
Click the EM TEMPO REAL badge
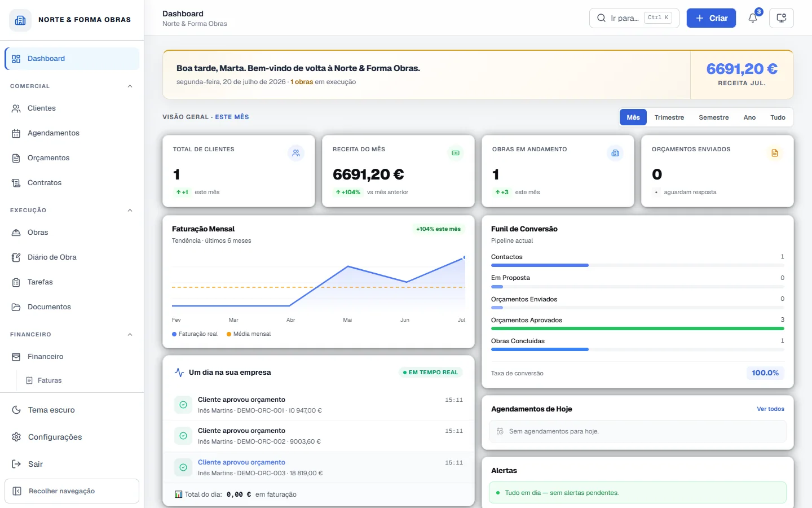coord(430,373)
